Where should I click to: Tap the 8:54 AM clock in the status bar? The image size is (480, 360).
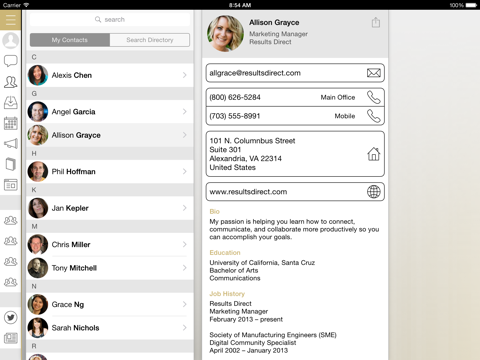[x=240, y=5]
